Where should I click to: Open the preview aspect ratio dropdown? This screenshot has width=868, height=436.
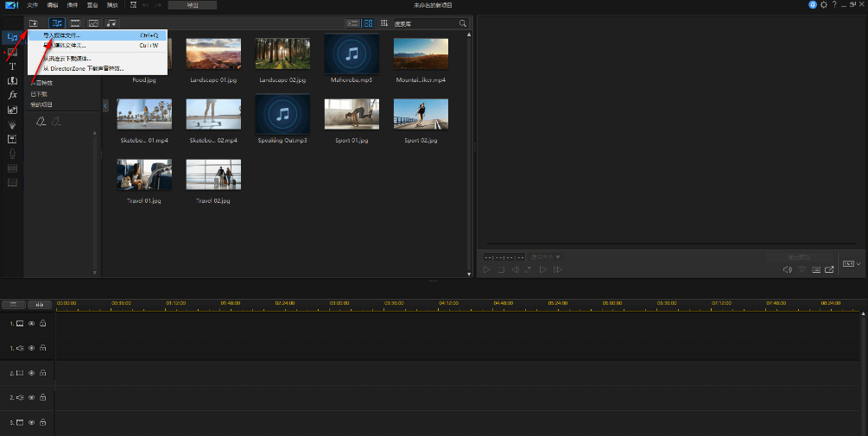(852, 263)
